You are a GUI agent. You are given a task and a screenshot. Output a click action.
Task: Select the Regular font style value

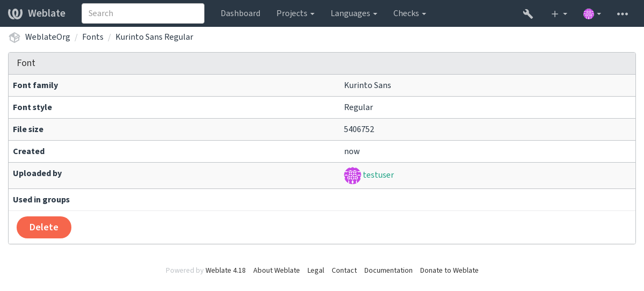tap(358, 107)
